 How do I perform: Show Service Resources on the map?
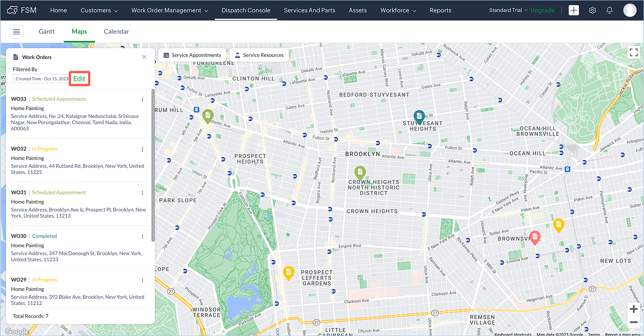[259, 55]
